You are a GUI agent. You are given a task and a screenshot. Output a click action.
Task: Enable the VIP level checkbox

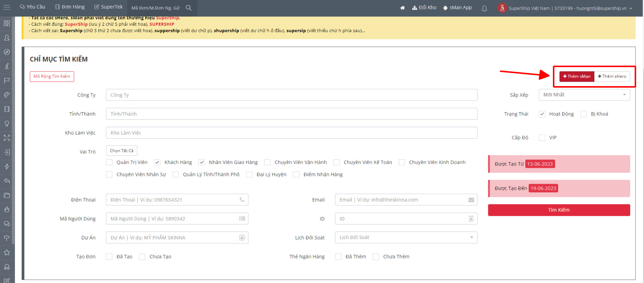542,138
